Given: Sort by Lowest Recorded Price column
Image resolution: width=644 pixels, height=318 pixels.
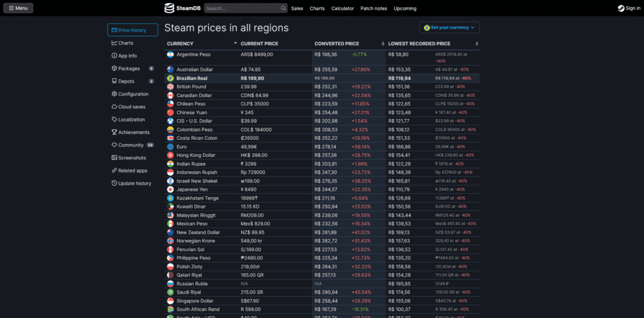Looking at the screenshot, I should pos(477,43).
